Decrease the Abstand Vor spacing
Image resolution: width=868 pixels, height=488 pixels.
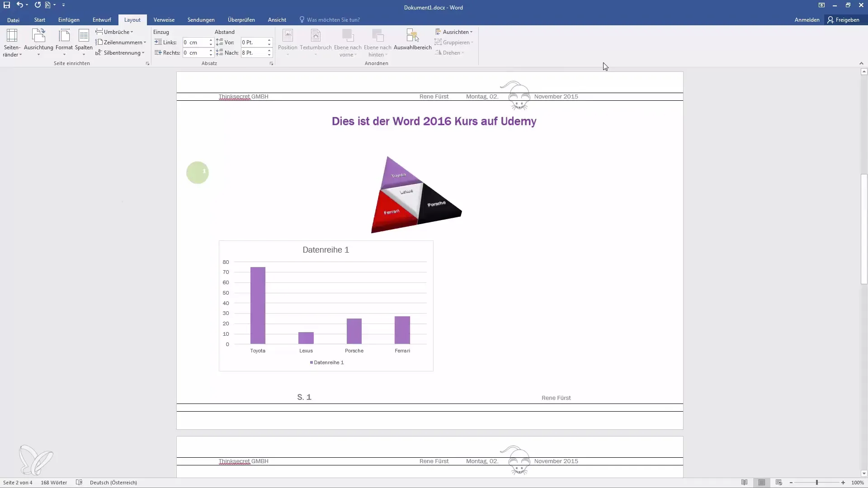269,45
